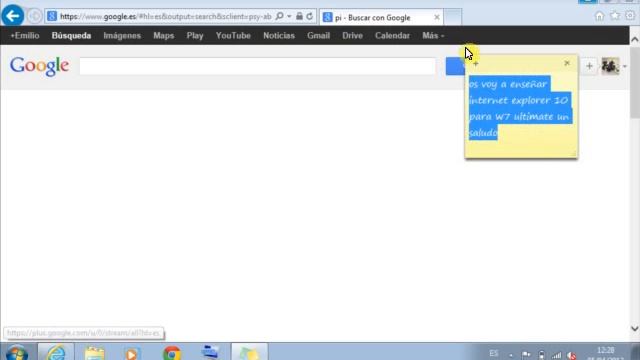This screenshot has height=360, width=640.
Task: Open the network signal tray icon
Action: pos(556,356)
